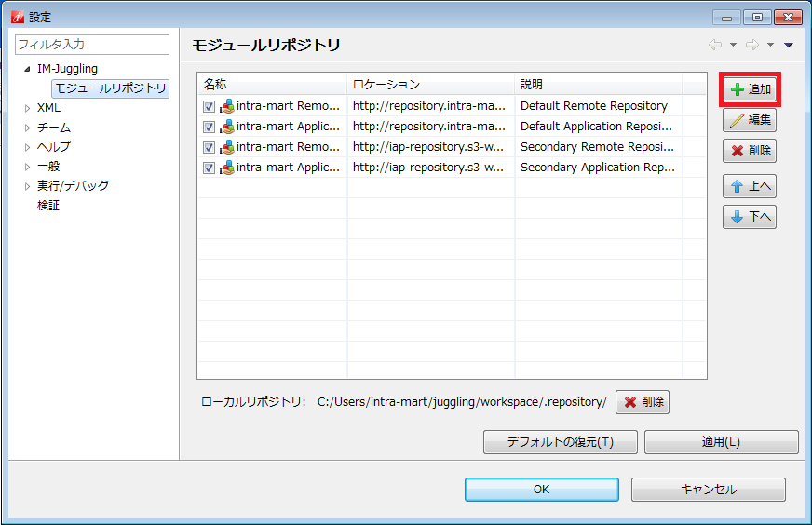Expand the チーム tree node
This screenshot has width=812, height=525.
(x=27, y=128)
